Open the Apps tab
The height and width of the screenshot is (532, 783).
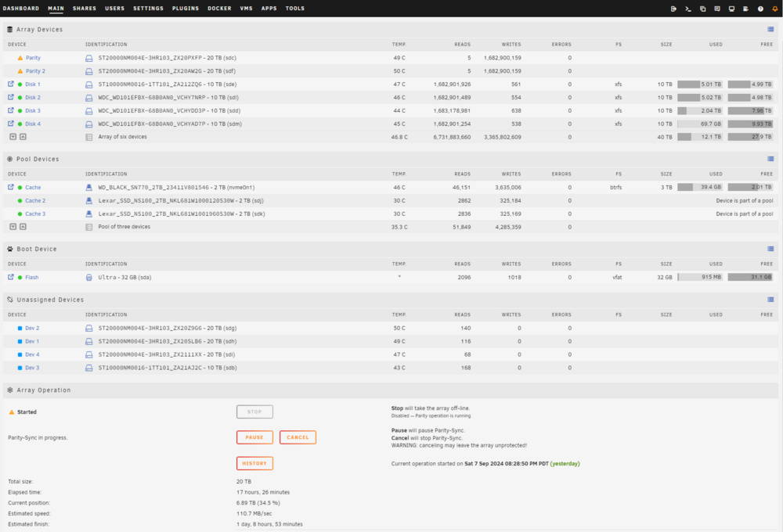(269, 9)
